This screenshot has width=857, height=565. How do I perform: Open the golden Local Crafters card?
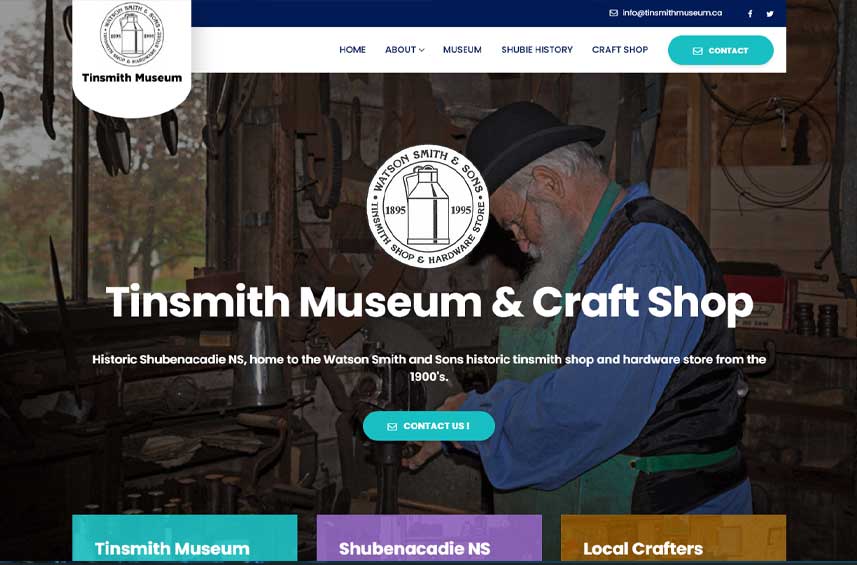tap(673, 538)
